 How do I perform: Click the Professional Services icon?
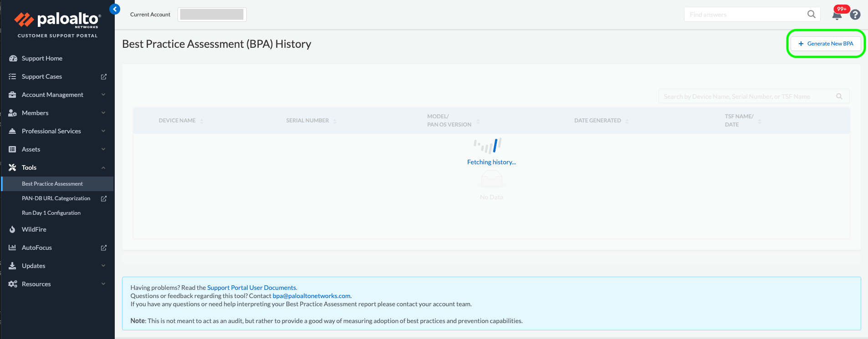point(12,131)
